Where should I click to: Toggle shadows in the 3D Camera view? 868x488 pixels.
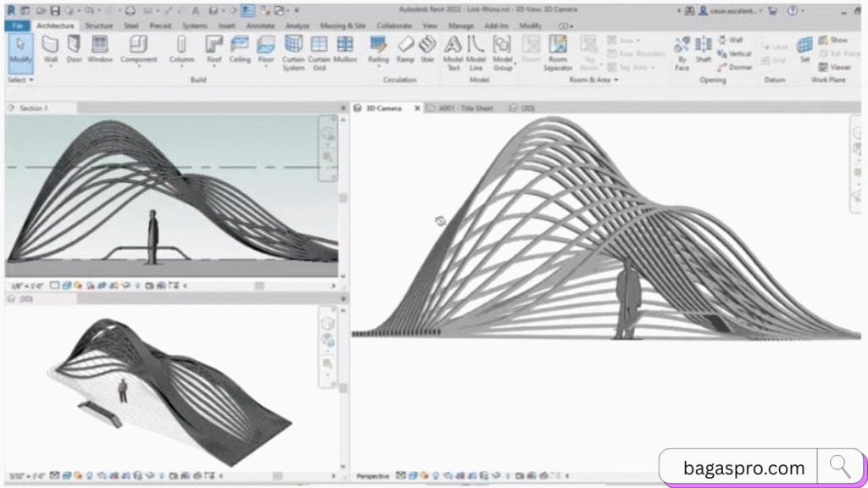436,476
